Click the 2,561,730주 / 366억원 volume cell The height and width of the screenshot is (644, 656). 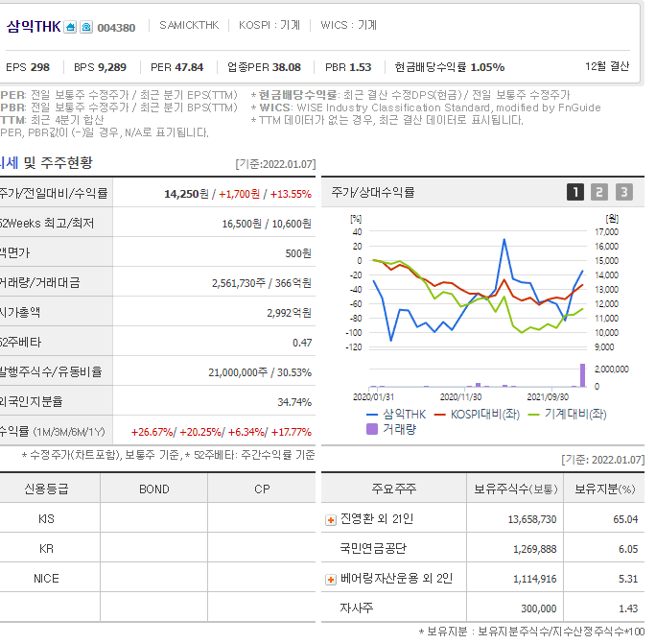262,283
